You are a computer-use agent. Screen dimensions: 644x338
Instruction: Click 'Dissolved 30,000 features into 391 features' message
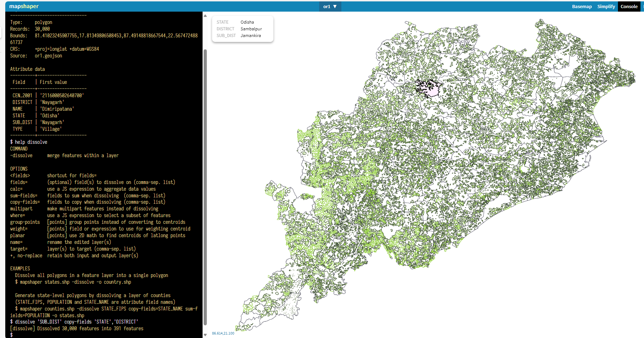[x=76, y=328]
